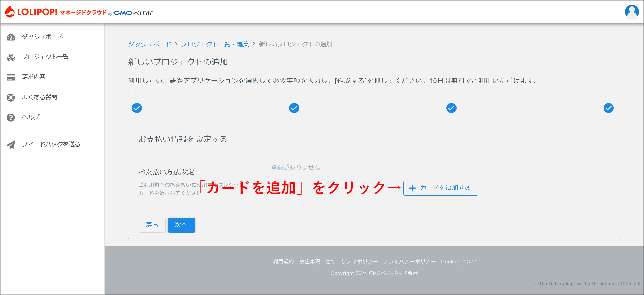Select the third completed step checkmark
644x295 pixels.
click(x=451, y=108)
